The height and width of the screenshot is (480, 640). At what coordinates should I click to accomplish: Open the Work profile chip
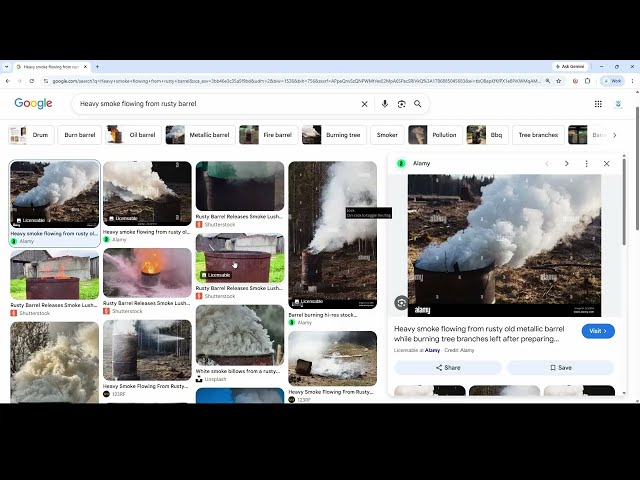coord(613,81)
